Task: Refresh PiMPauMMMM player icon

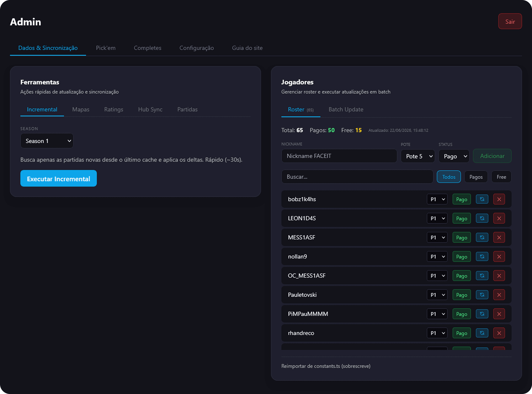Action: [x=482, y=314]
